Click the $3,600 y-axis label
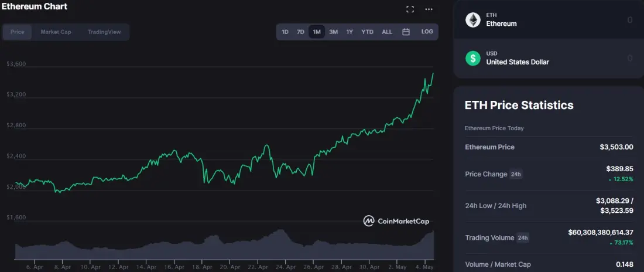The width and height of the screenshot is (644, 272). coord(16,64)
